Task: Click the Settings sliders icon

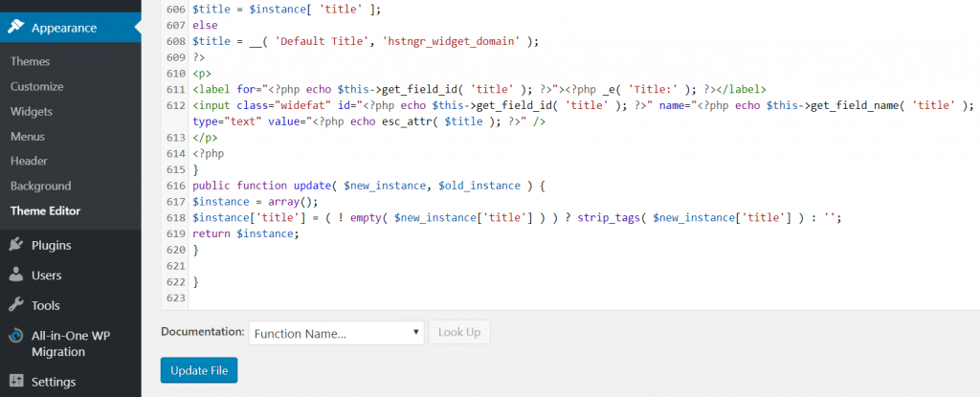Action: 16,382
